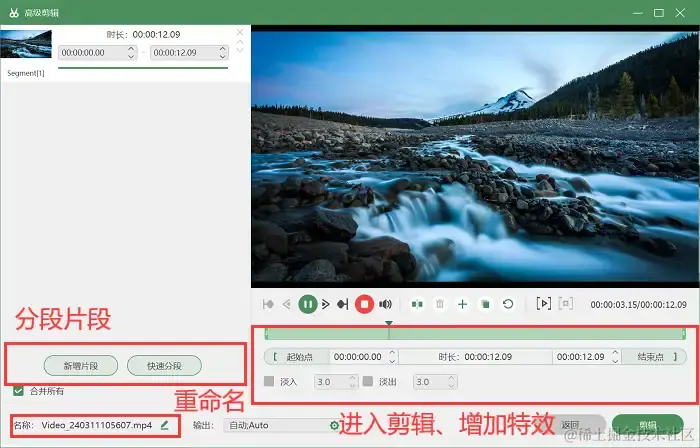This screenshot has height=448, width=700.
Task: Split the clip at the playhead
Action: (x=417, y=304)
